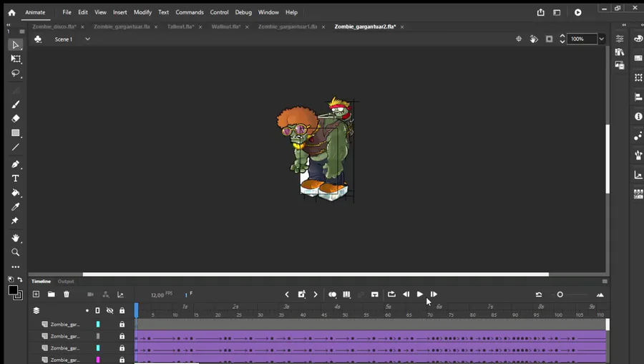Click the Test Movie play icon top right
The width and height of the screenshot is (644, 364).
click(578, 12)
